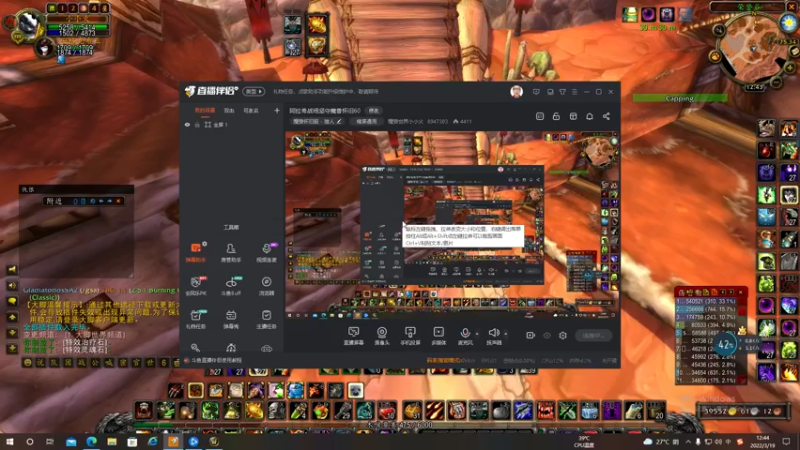Screen dimensions: 800x450
Task: Open the 视频连麦 tool
Action: point(266,252)
